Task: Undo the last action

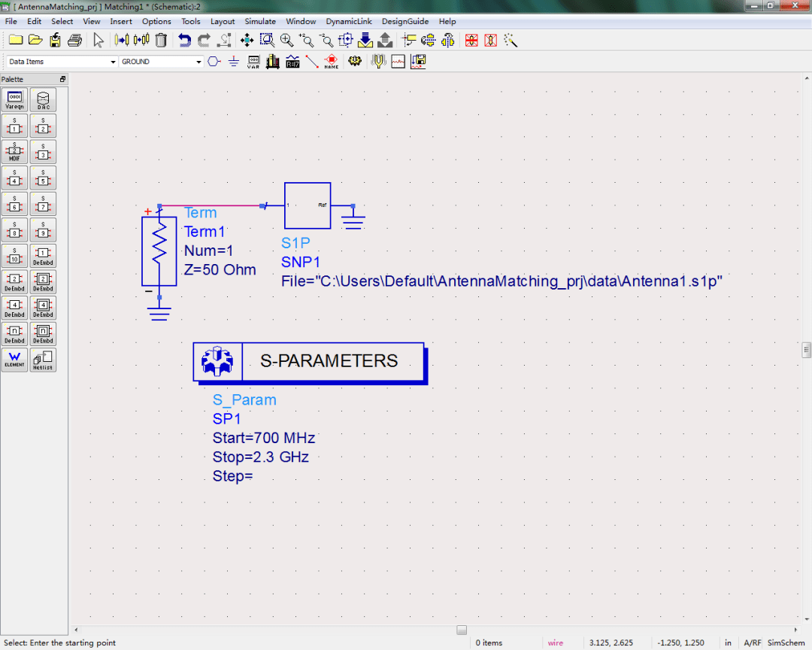Action: pos(184,40)
